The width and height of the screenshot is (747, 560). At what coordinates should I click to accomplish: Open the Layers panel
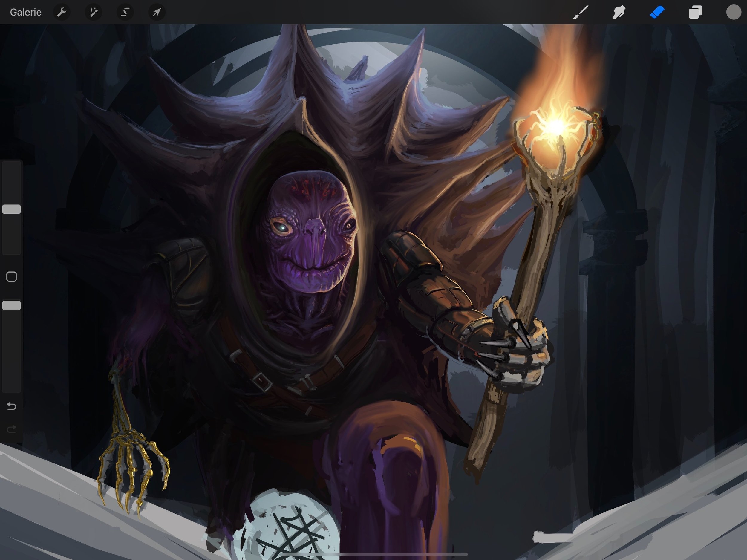tap(695, 12)
